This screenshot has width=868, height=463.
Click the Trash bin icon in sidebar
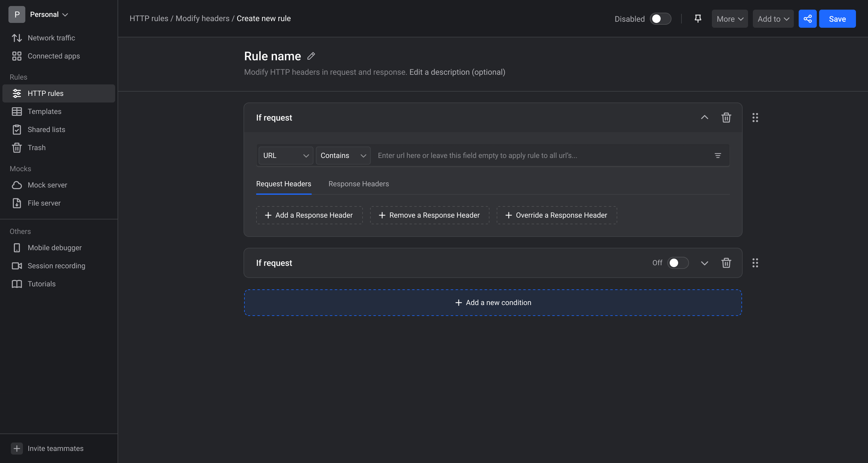[x=17, y=148]
